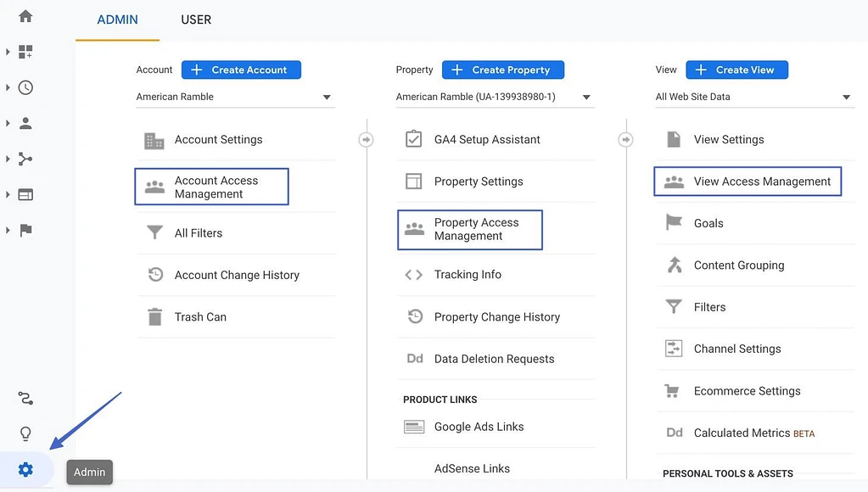Open the Behavior layout icon in sidebar
Screen dimensions: 868x492
point(25,194)
